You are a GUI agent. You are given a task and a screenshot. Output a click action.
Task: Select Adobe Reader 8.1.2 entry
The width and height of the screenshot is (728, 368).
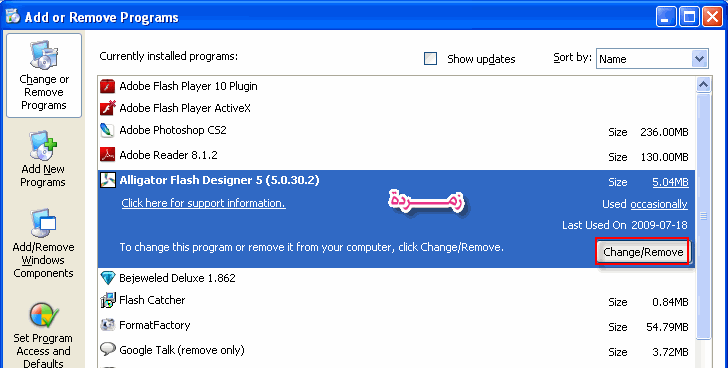(396, 155)
